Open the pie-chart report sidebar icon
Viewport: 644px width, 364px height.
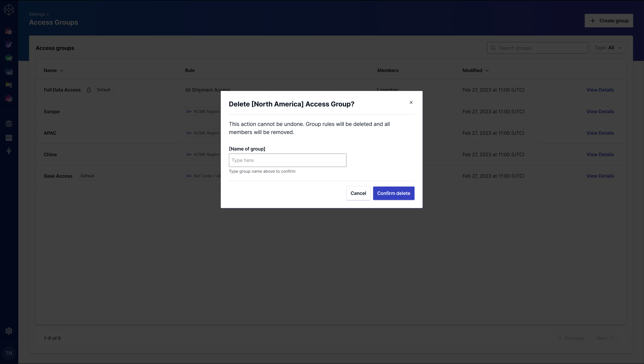pyautogui.click(x=9, y=98)
